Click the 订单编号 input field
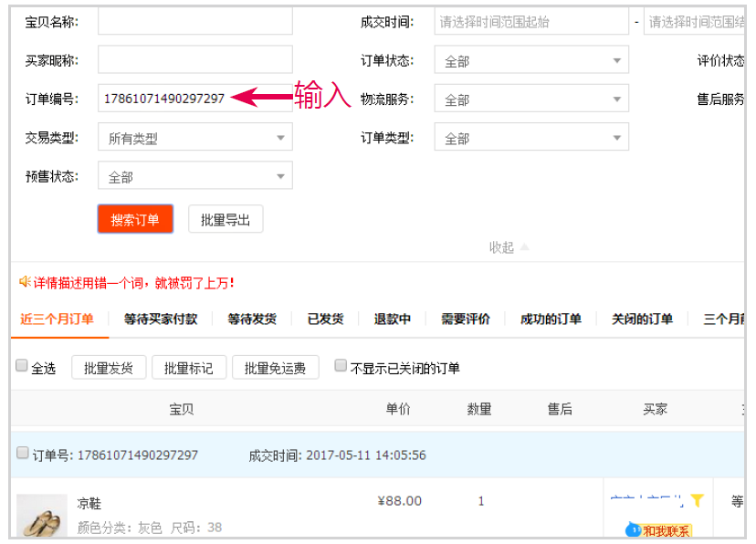The width and height of the screenshot is (756, 544). click(195, 99)
